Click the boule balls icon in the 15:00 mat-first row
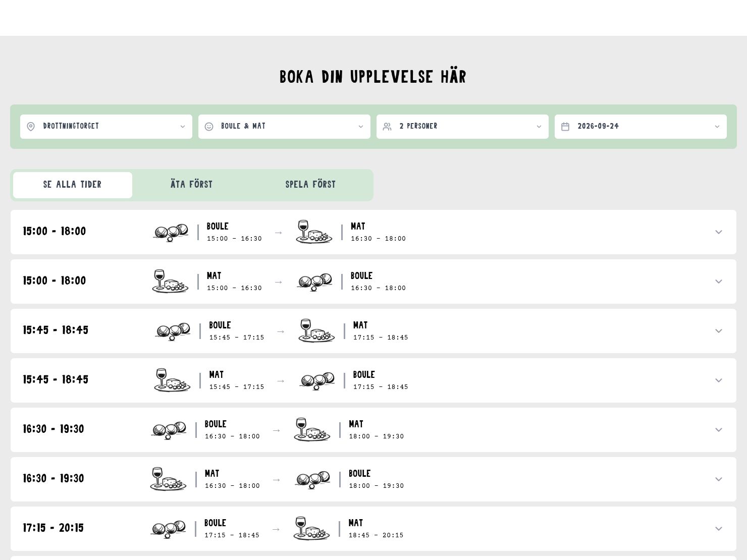The image size is (747, 560). tap(314, 282)
